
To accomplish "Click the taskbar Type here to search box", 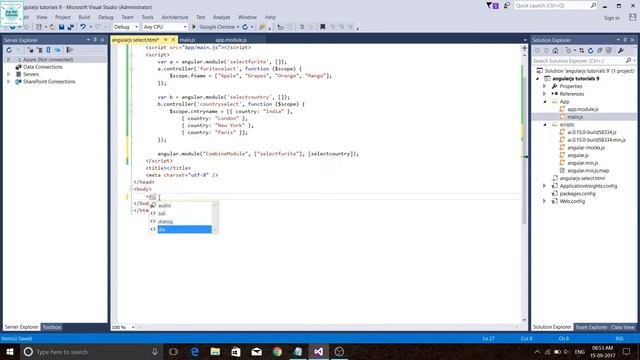I will click(x=91, y=351).
